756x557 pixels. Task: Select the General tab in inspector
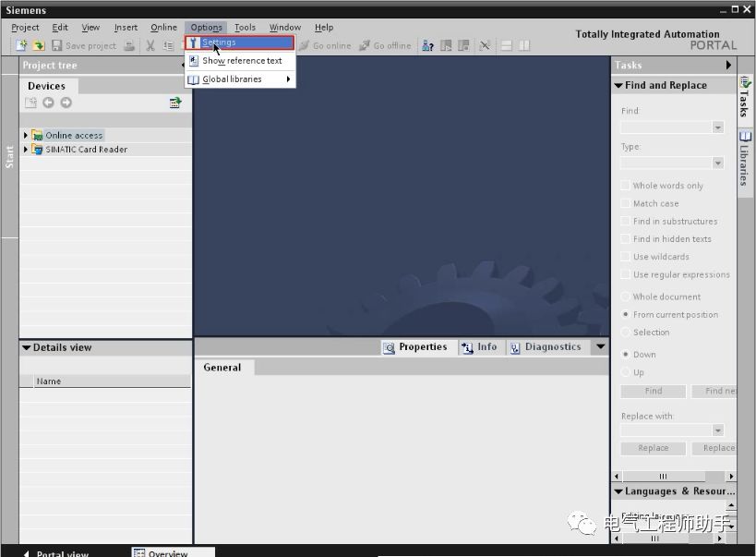coord(222,368)
